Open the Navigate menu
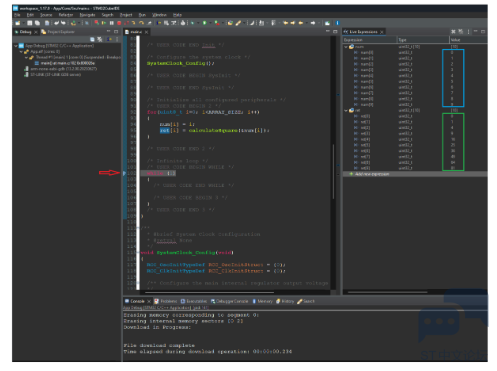The image size is (497, 371). [87, 15]
